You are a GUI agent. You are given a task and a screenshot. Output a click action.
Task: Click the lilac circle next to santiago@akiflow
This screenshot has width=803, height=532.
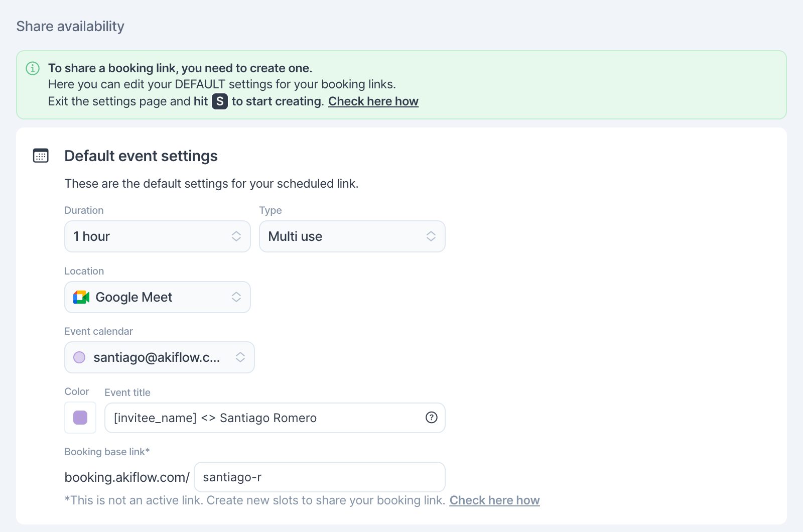[x=79, y=357]
